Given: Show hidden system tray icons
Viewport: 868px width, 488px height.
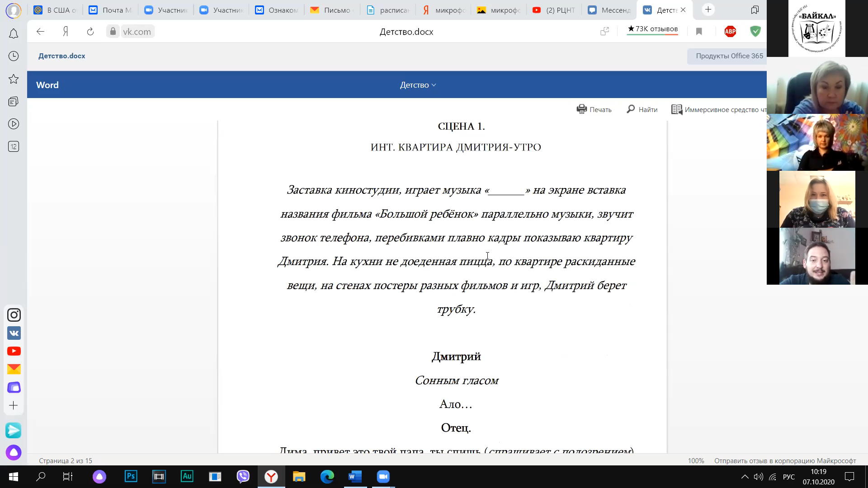Looking at the screenshot, I should pyautogui.click(x=745, y=477).
